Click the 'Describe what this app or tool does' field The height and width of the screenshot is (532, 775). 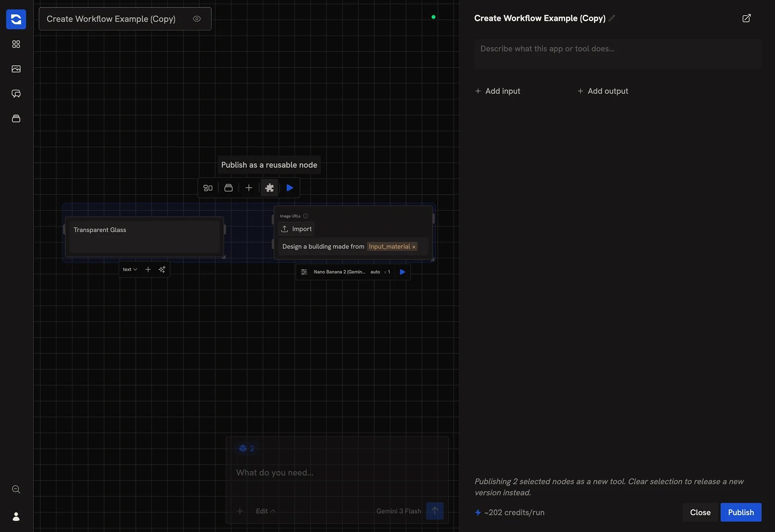tap(618, 54)
